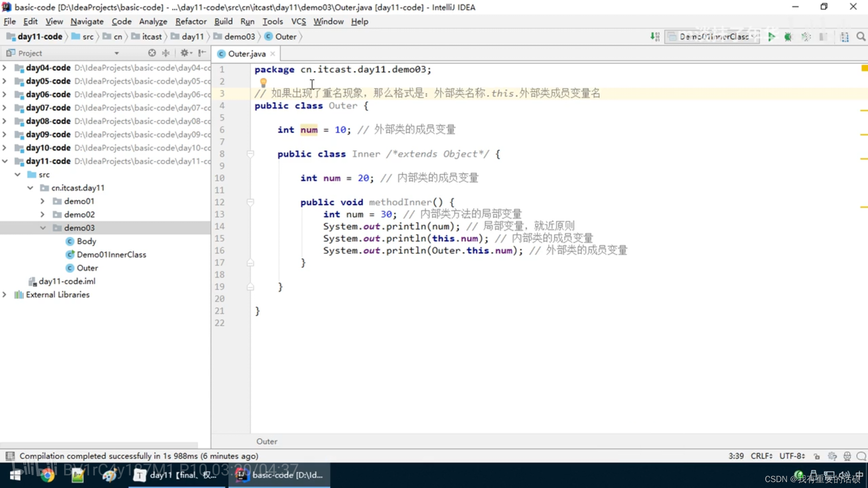Click the Run with Coverage icon
The height and width of the screenshot is (488, 868).
click(806, 37)
